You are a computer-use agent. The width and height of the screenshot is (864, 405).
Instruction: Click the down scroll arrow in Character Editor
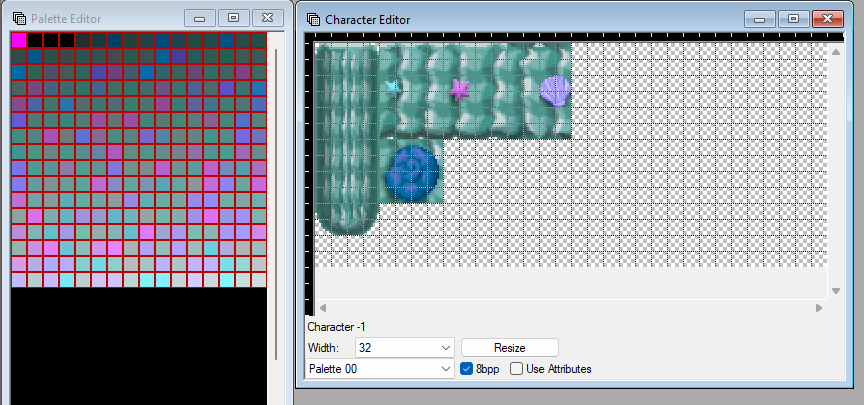tap(835, 291)
